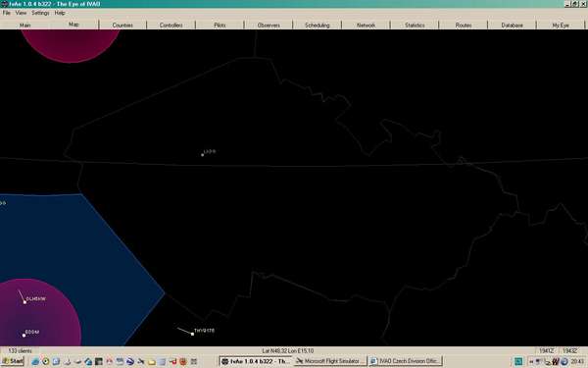Switch to IVAO Czech Division taskbar window
This screenshot has height=368, width=588.
pos(406,361)
